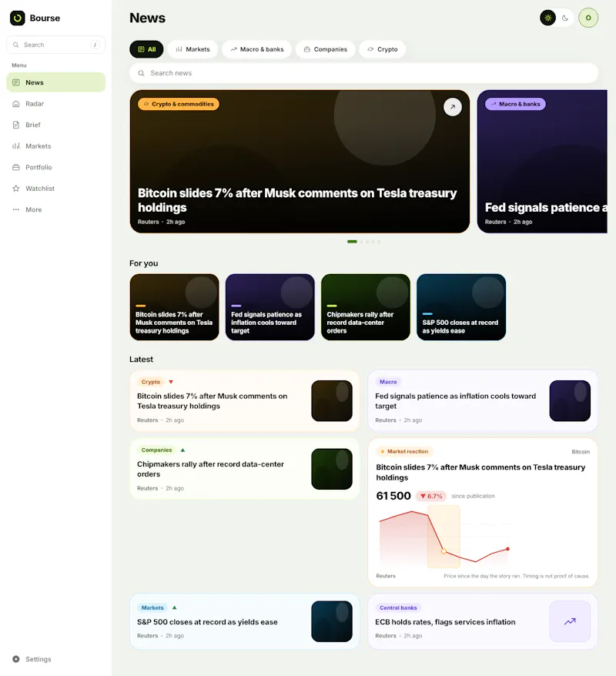Select the All filter tab
Viewport: 616px width, 676px height.
pos(146,49)
